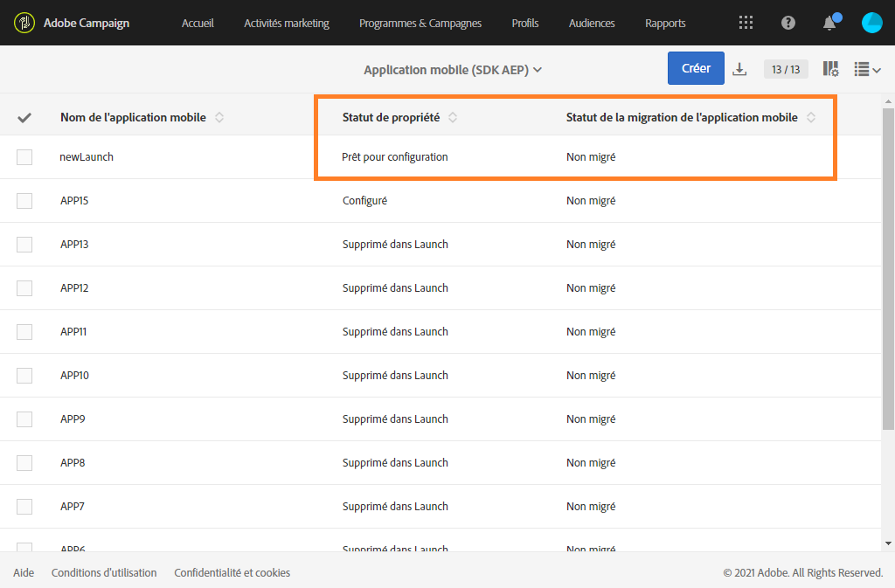Open the Programmes & Campagnes menu
This screenshot has height=588, width=895.
[x=420, y=23]
